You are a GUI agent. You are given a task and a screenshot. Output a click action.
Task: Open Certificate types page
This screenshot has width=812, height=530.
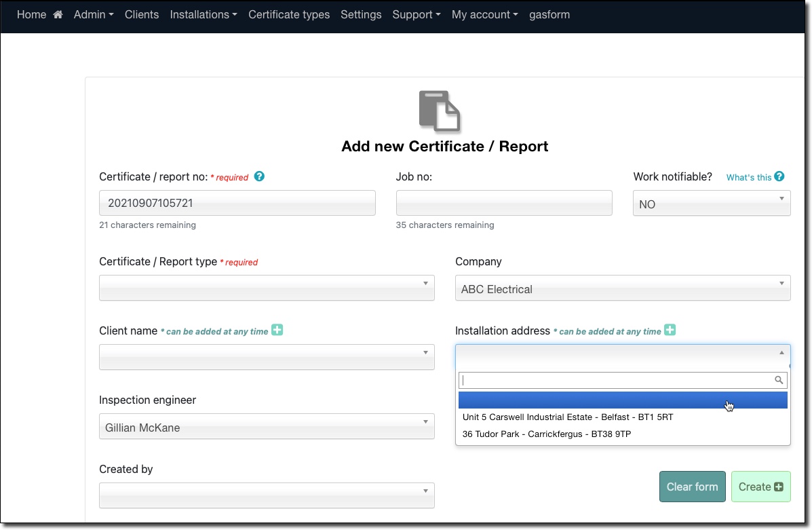click(289, 14)
